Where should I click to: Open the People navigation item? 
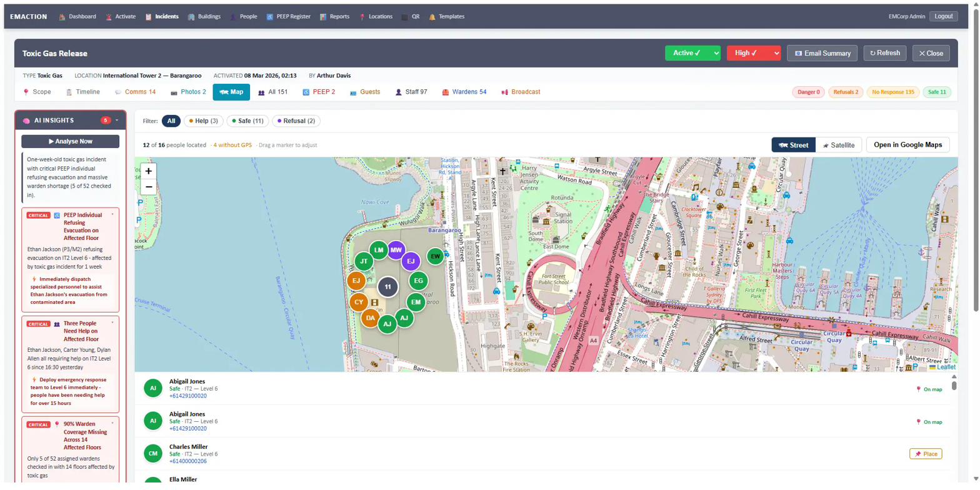[243, 17]
